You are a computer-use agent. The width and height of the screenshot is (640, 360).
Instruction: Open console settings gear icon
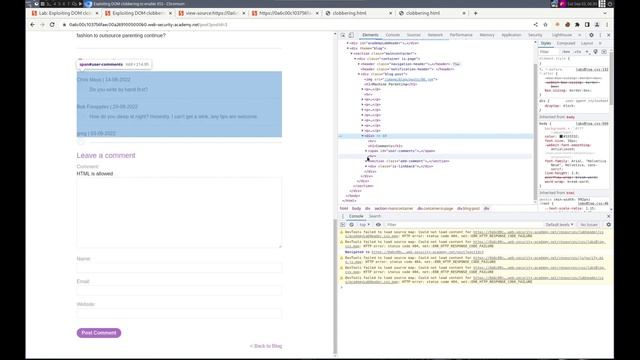pos(608,225)
